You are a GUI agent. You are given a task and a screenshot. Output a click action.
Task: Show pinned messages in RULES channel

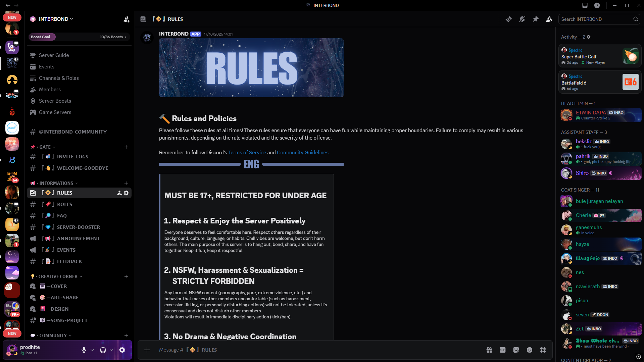[x=536, y=19]
